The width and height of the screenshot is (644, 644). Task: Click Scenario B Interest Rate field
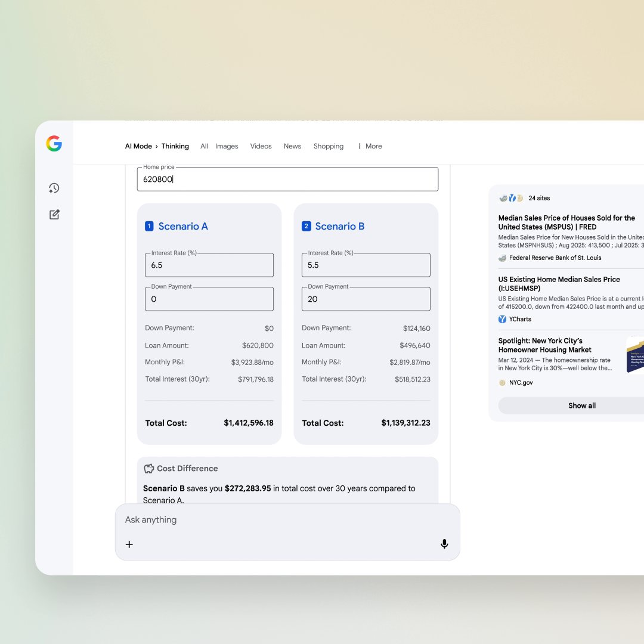[x=366, y=265]
